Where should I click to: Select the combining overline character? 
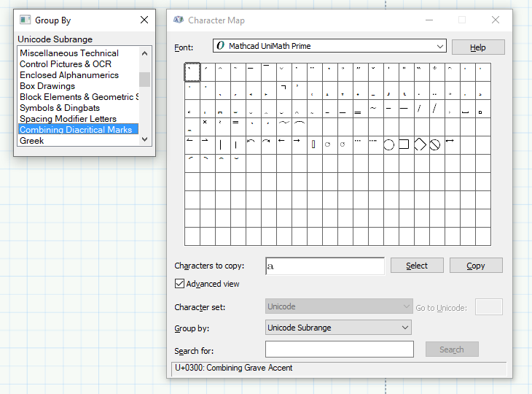[x=269, y=72]
